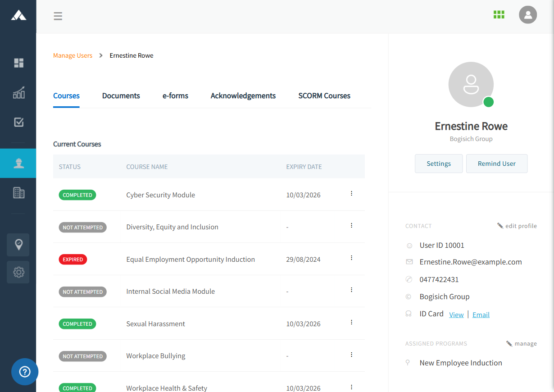Open the reports chart icon in sidebar
Screen dimensions: 554x392
[x=18, y=93]
